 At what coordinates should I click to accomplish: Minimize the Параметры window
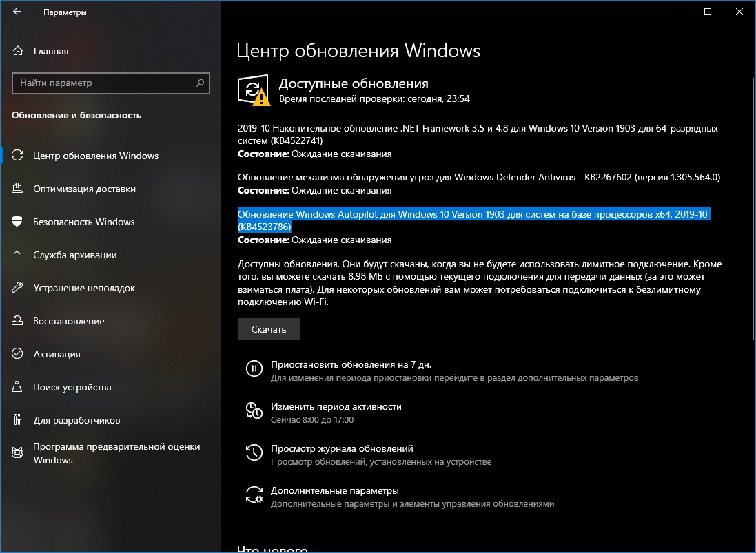point(676,12)
